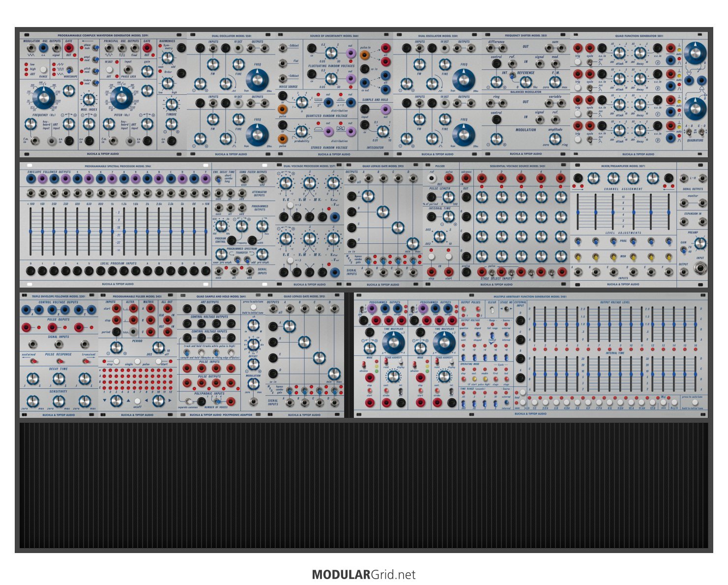Click the LOCAL PROGRAM INPUTS F jack
728x585 pixels.
click(x=205, y=271)
